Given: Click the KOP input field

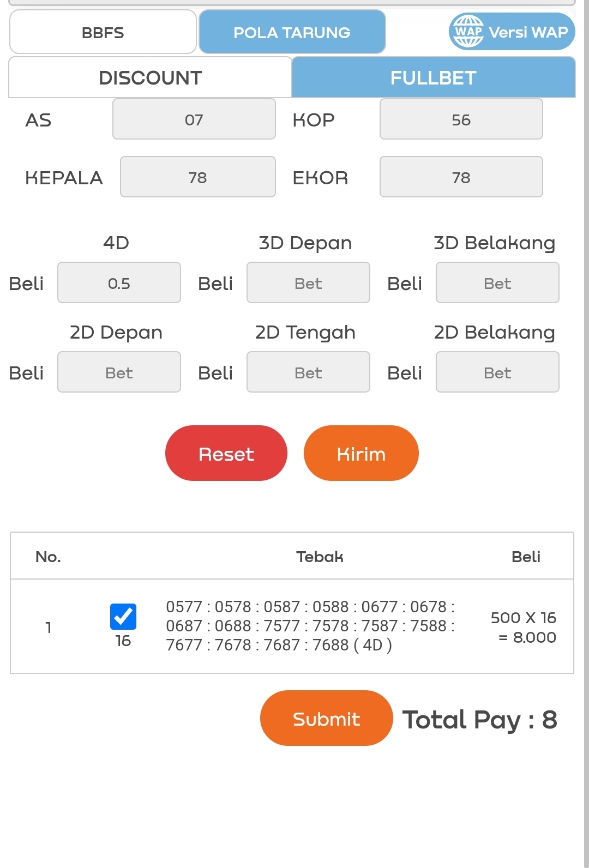Looking at the screenshot, I should [x=461, y=119].
